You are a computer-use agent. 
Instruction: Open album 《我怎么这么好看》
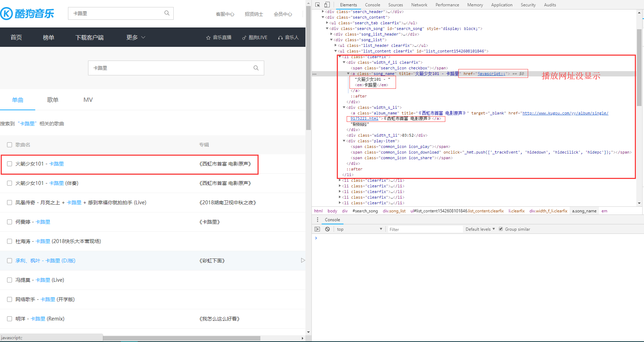pyautogui.click(x=219, y=319)
